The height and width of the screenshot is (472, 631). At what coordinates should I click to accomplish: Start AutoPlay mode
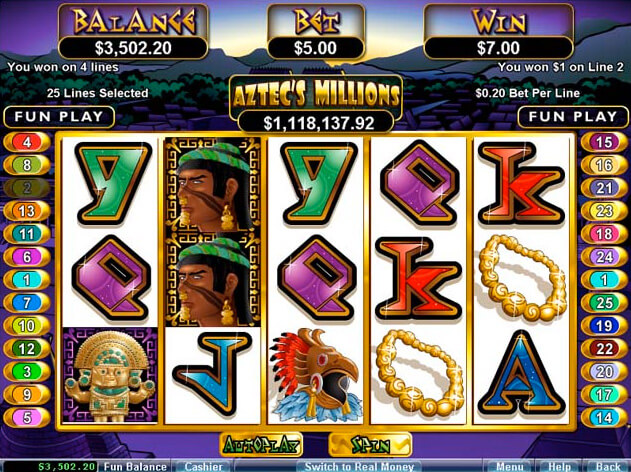[261, 445]
